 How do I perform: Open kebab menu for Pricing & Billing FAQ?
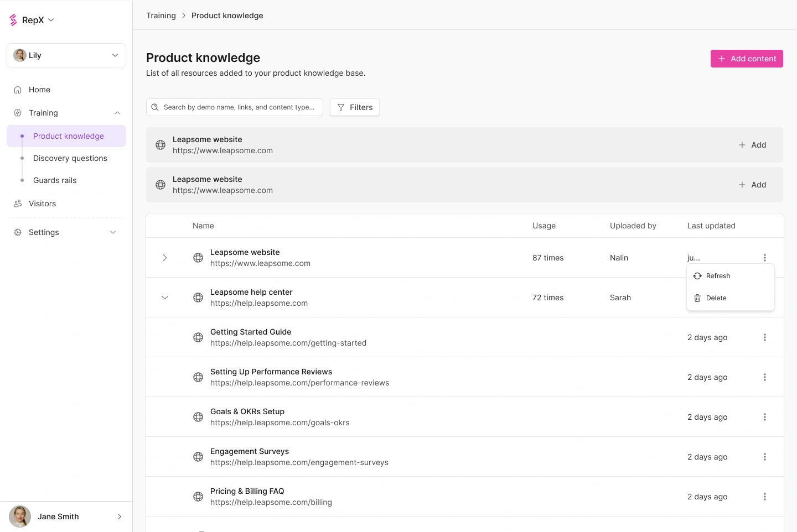[765, 497]
